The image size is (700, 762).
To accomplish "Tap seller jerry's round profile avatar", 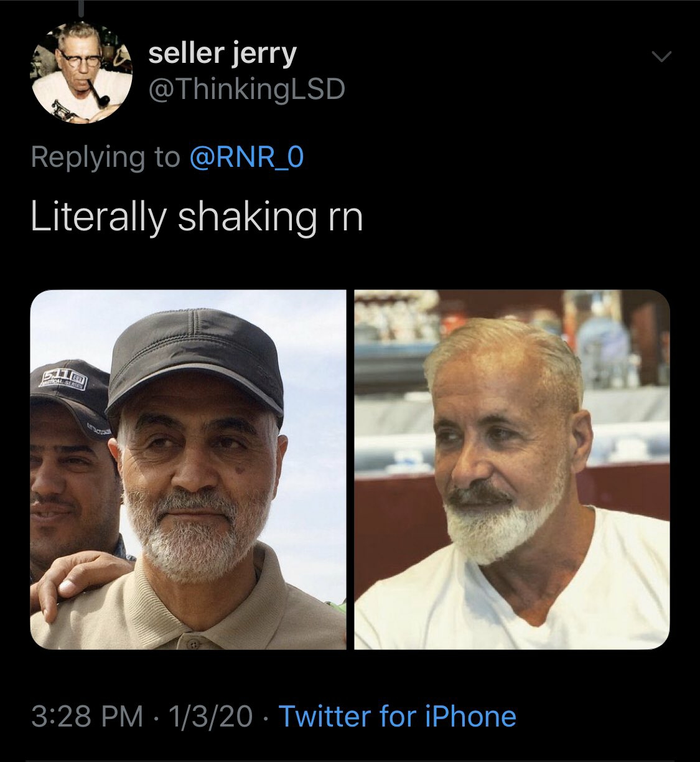I will [82, 73].
